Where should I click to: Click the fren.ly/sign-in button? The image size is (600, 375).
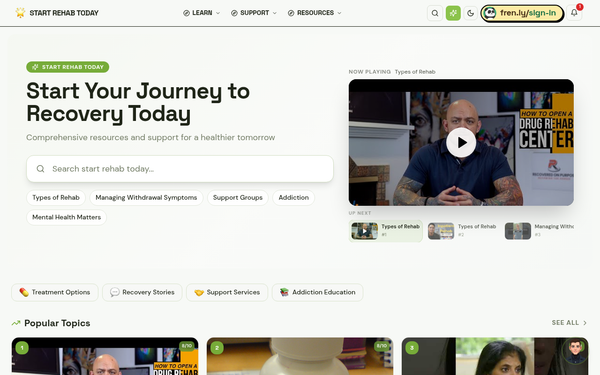522,13
